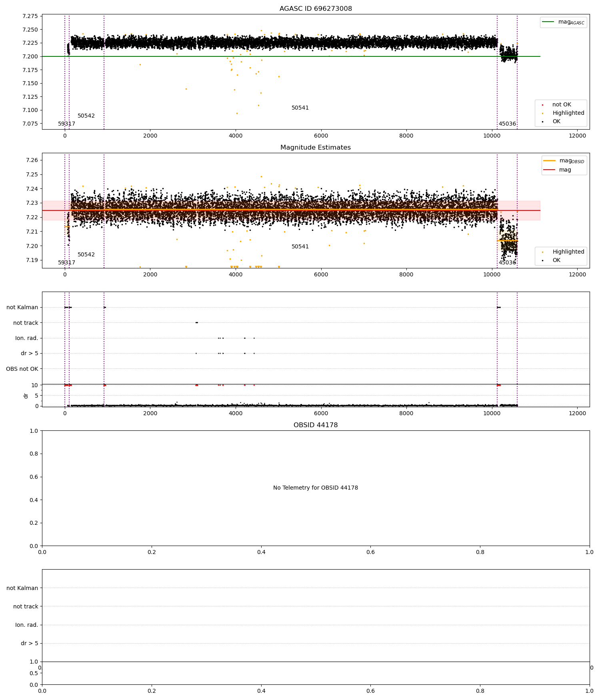The image size is (600, 700).
Task: Click the '7.275' y-axis tick label
Action: (x=30, y=16)
